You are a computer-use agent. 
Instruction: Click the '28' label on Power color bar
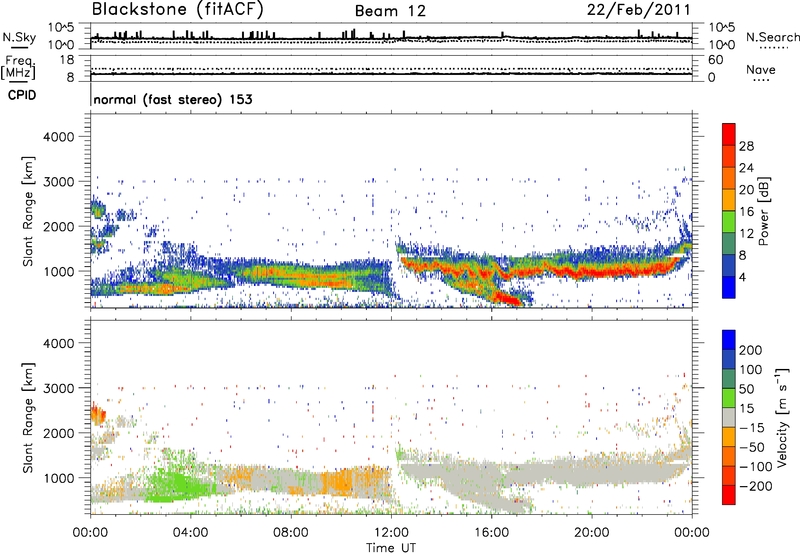(x=746, y=146)
